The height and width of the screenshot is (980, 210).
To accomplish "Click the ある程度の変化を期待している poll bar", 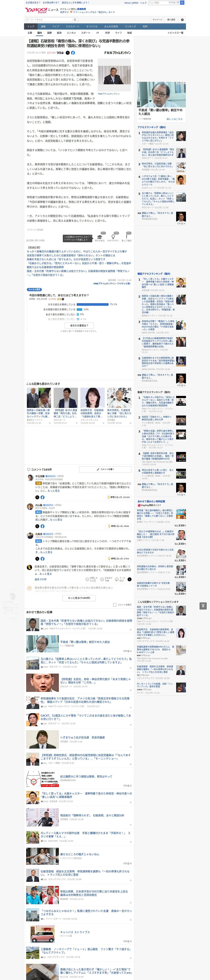I will [x=79, y=309].
